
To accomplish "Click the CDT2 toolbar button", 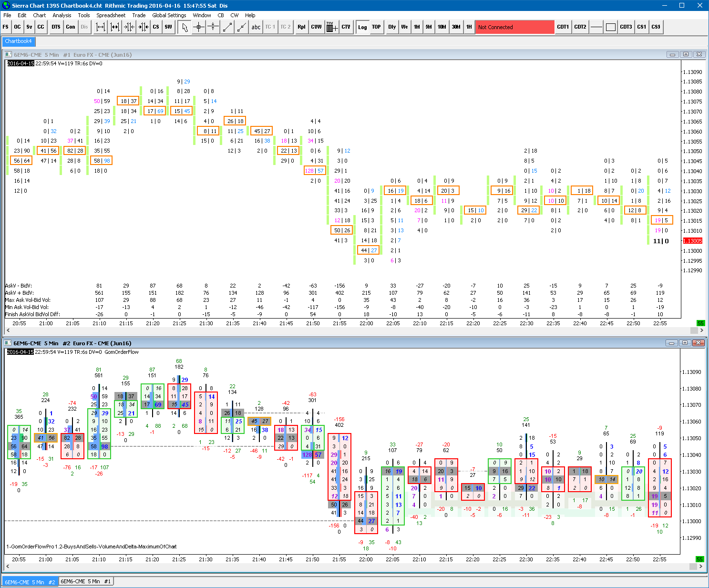I will [x=580, y=27].
